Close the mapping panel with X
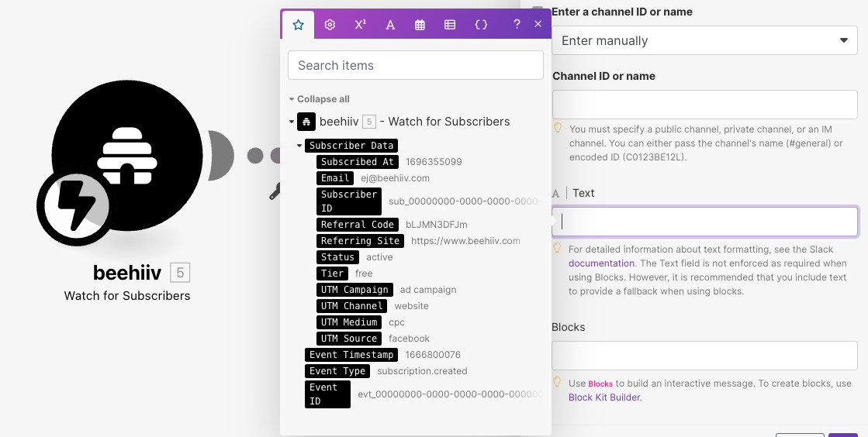868x437 pixels. [538, 24]
